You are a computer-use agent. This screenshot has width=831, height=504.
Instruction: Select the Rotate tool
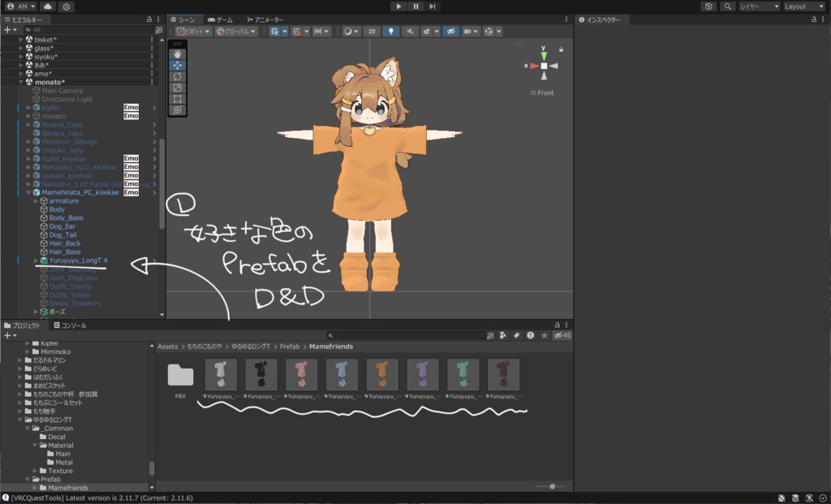pyautogui.click(x=178, y=76)
